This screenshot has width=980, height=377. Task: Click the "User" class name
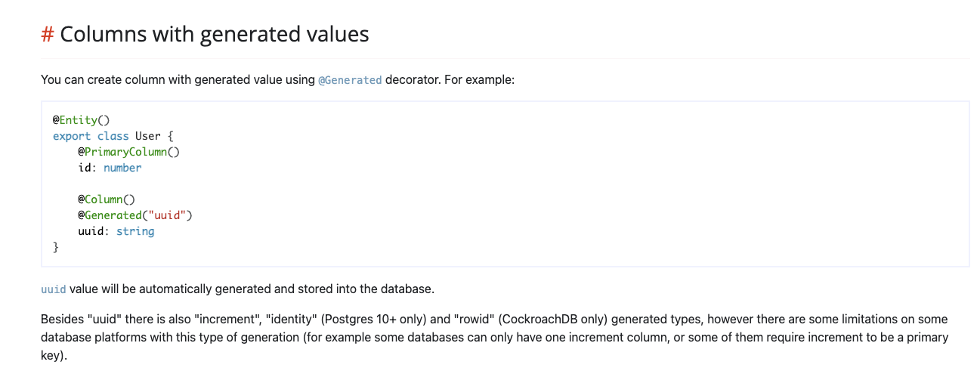(x=148, y=136)
